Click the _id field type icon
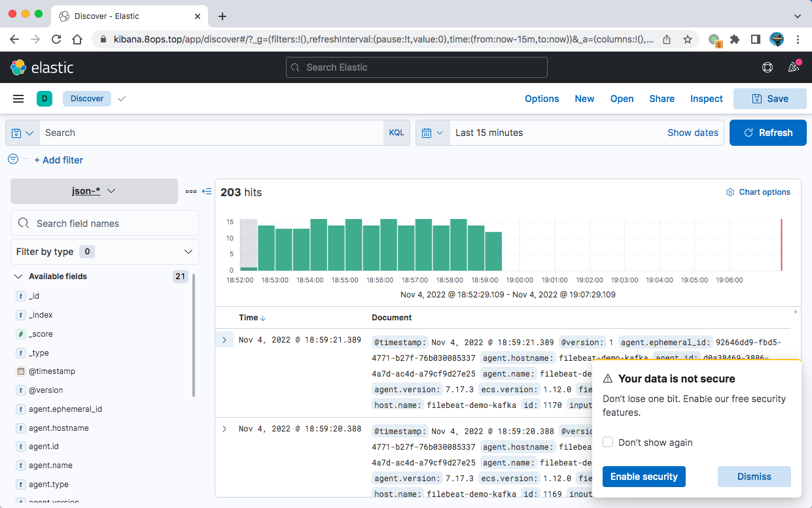The width and height of the screenshot is (812, 508). pos(21,296)
